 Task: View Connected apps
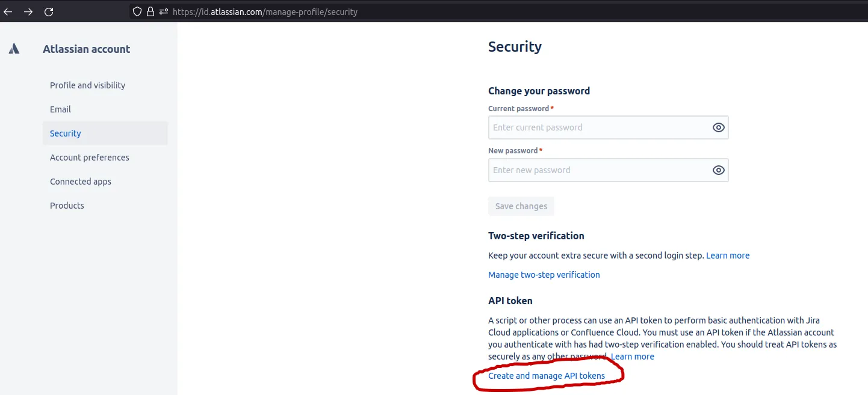(x=81, y=181)
